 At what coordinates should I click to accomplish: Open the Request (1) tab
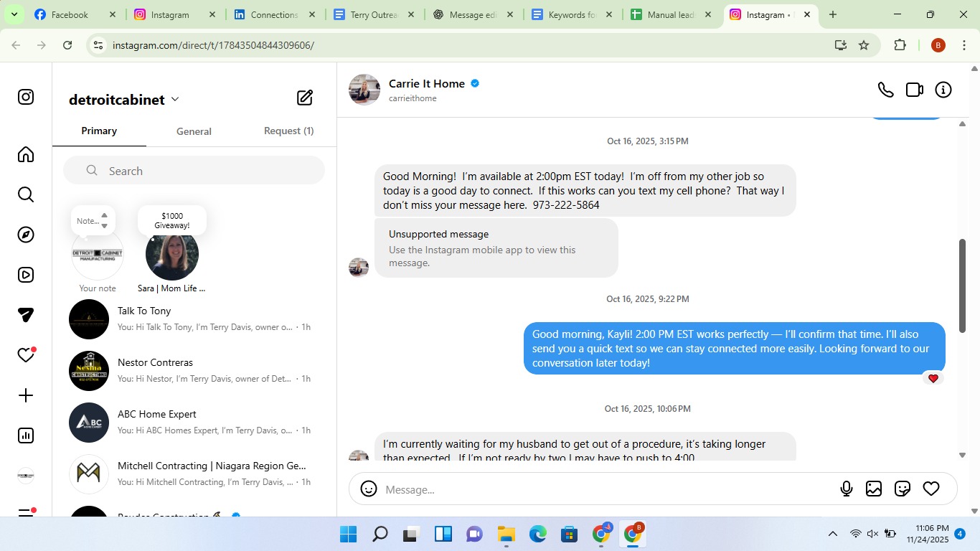(x=288, y=131)
